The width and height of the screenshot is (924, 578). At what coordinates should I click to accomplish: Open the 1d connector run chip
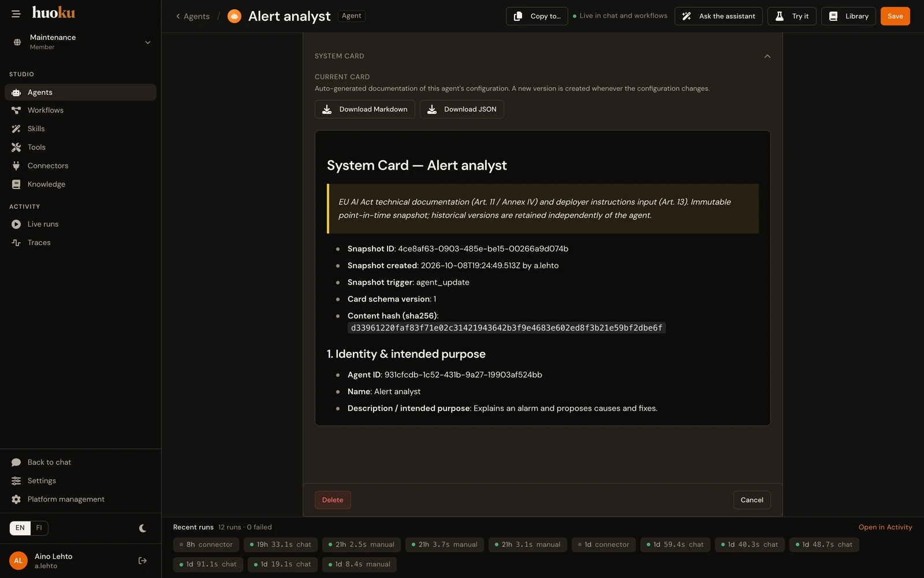click(x=603, y=544)
